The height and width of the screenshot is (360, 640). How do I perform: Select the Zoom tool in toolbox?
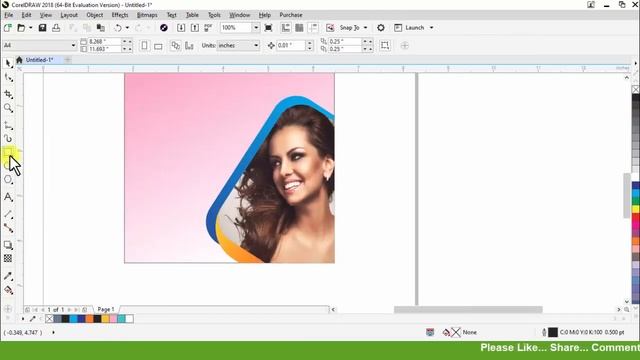click(9, 108)
